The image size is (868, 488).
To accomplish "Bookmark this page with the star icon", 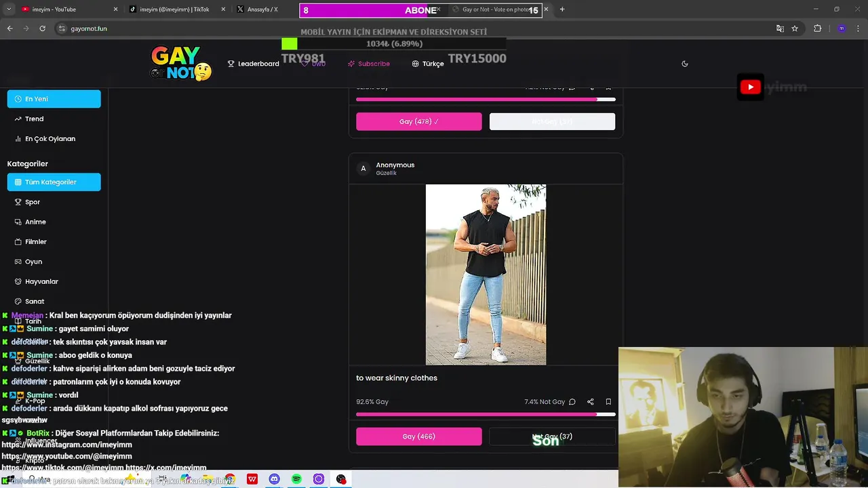I will pyautogui.click(x=795, y=28).
